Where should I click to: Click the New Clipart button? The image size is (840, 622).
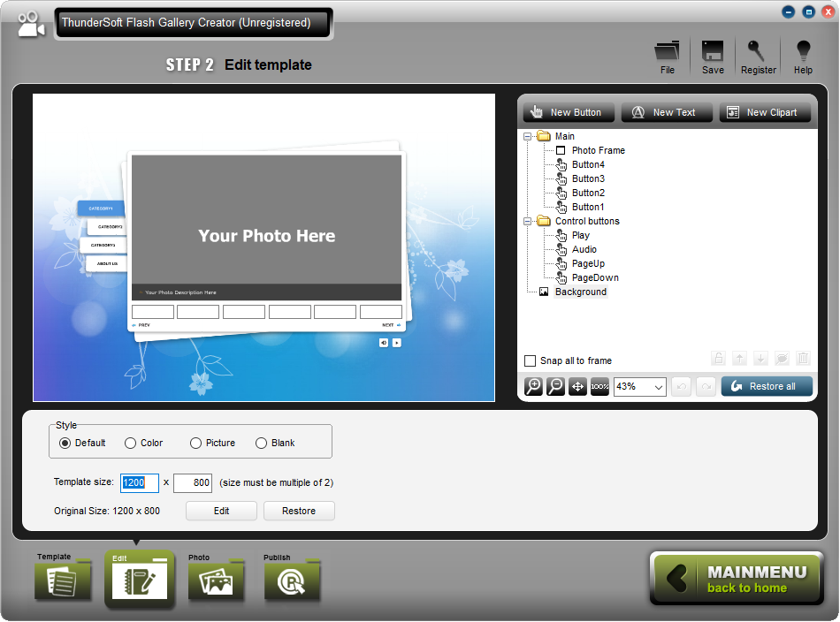pos(765,112)
